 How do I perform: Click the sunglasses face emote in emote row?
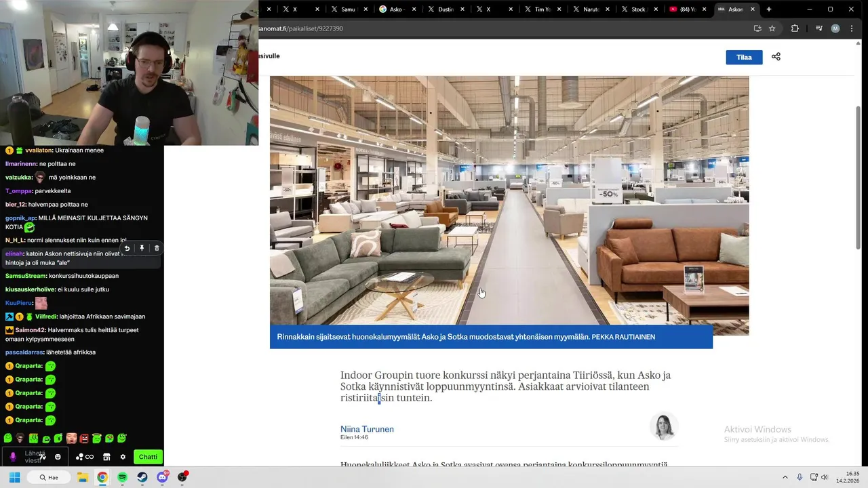point(20,439)
